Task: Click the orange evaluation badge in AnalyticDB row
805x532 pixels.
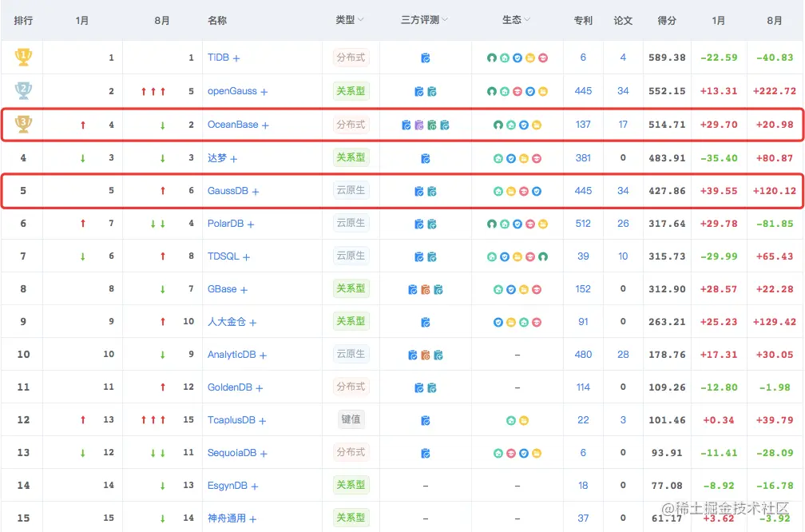Action: coord(425,355)
